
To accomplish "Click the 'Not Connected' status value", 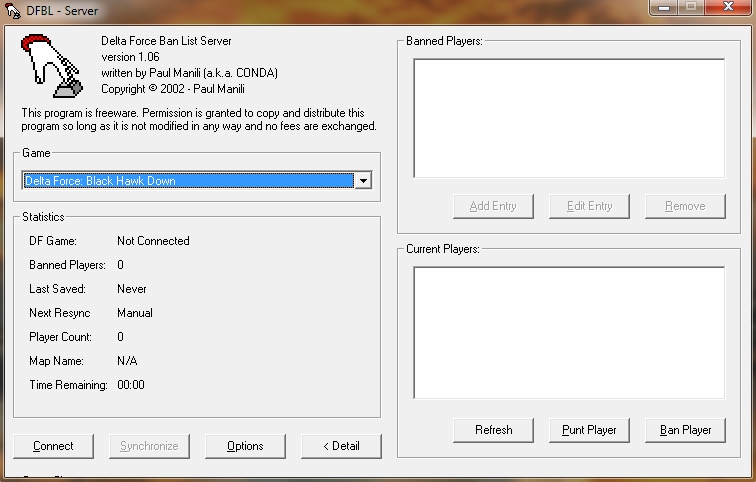I will click(153, 241).
